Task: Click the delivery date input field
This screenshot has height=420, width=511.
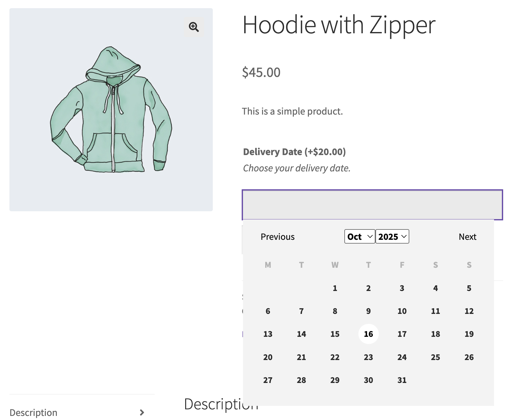Action: pyautogui.click(x=372, y=205)
